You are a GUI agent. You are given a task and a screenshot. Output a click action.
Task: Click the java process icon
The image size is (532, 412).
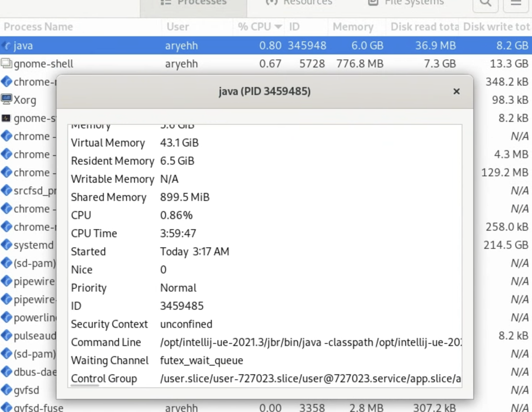pyautogui.click(x=6, y=45)
